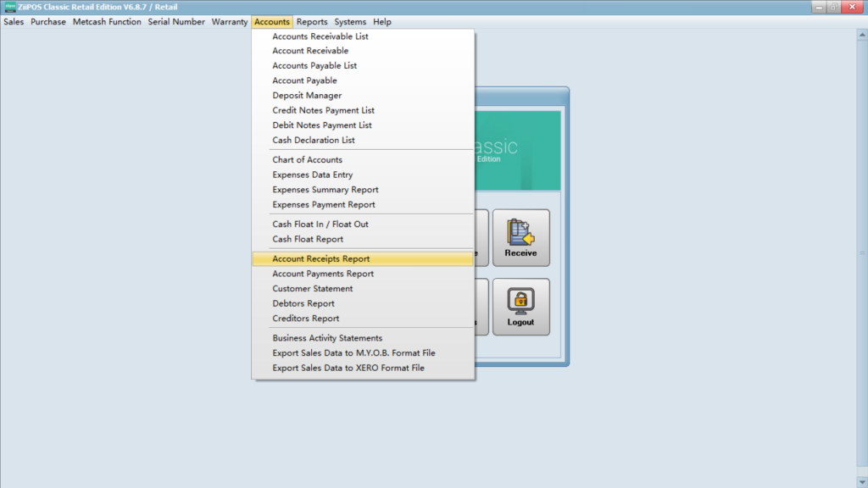
Task: Click the Logout padlock icon button
Action: tap(521, 307)
